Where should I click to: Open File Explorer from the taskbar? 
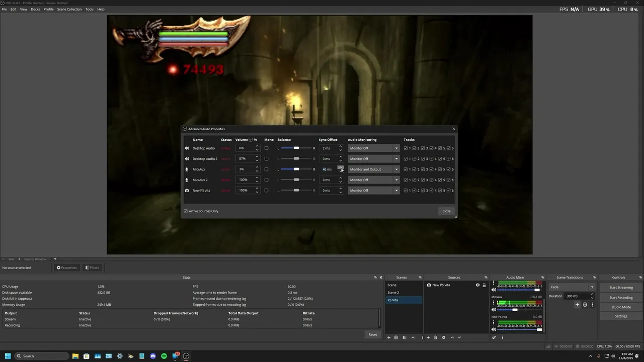pyautogui.click(x=75, y=356)
